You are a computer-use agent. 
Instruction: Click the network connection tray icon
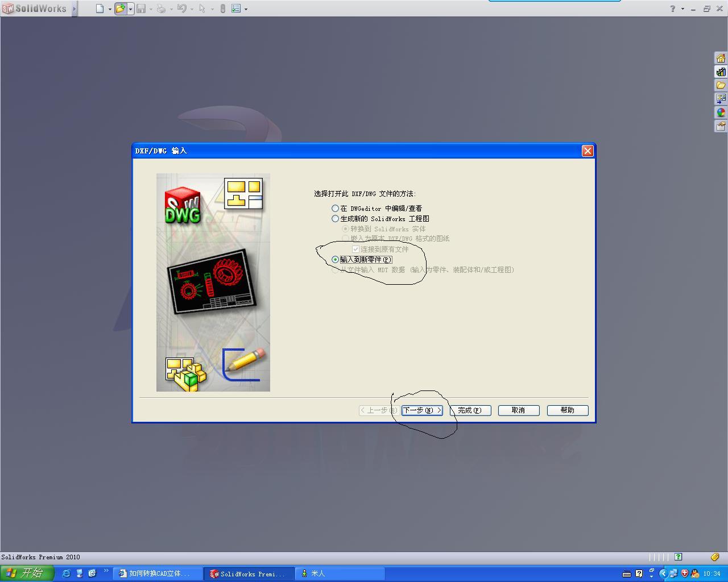tap(673, 574)
